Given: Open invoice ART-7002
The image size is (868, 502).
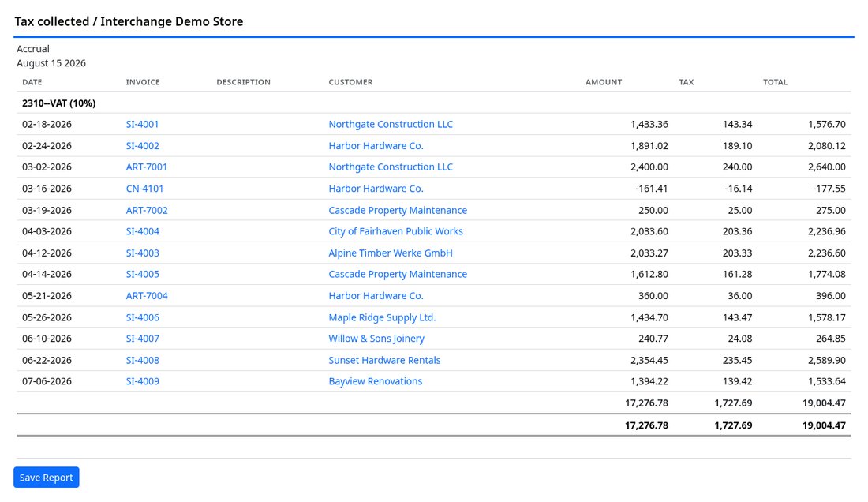Looking at the screenshot, I should click(x=147, y=210).
